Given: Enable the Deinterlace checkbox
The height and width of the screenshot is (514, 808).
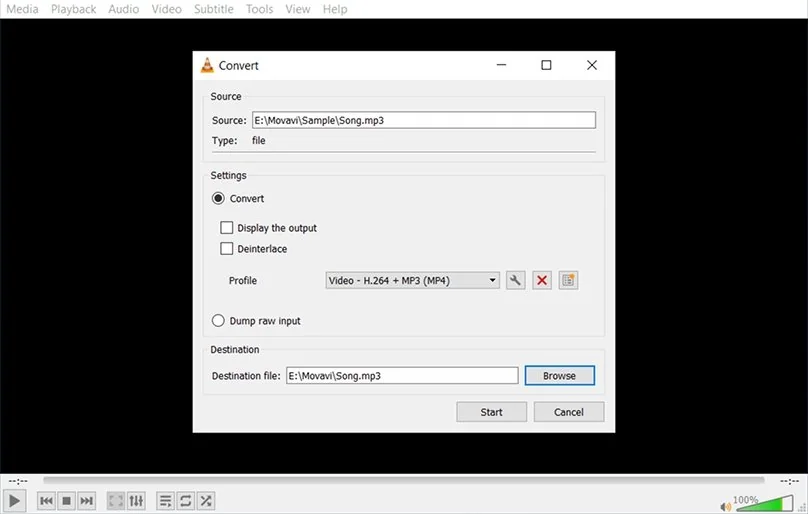Looking at the screenshot, I should 226,249.
